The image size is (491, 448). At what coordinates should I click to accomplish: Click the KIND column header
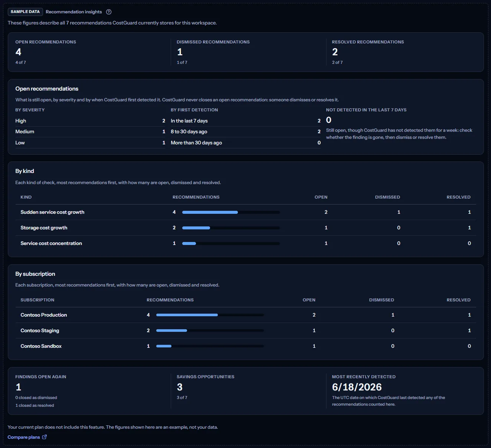tap(26, 197)
